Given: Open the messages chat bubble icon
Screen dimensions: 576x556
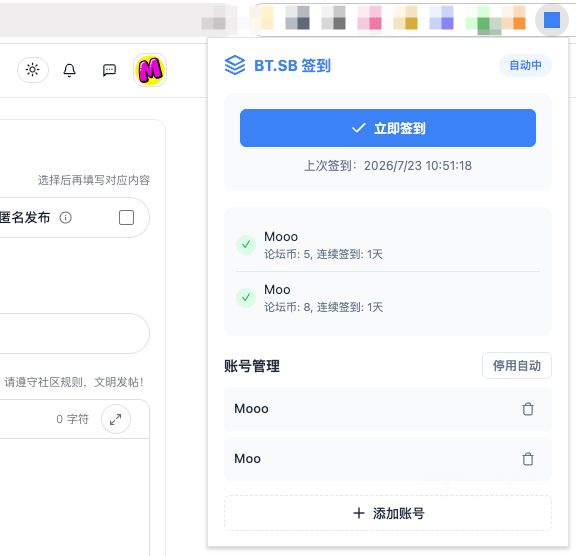Looking at the screenshot, I should [109, 70].
